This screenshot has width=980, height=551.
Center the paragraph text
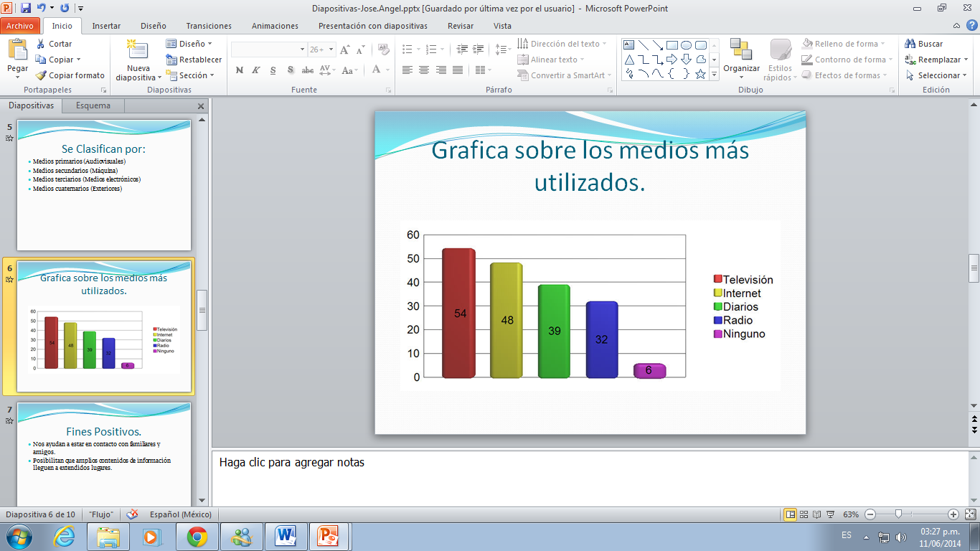coord(424,70)
